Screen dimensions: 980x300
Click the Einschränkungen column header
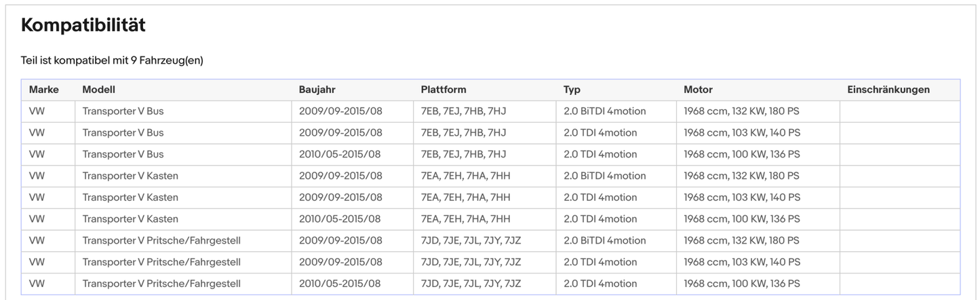[x=888, y=90]
